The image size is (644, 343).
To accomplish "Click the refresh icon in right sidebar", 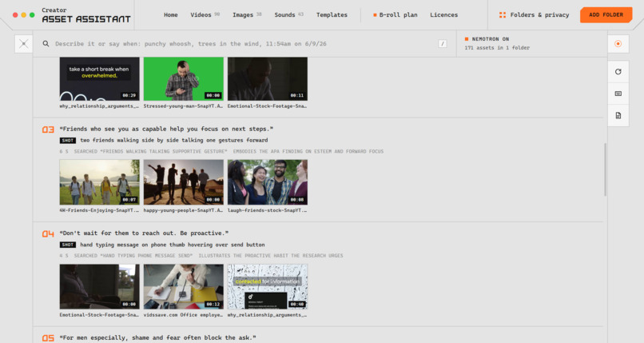I will coord(618,71).
